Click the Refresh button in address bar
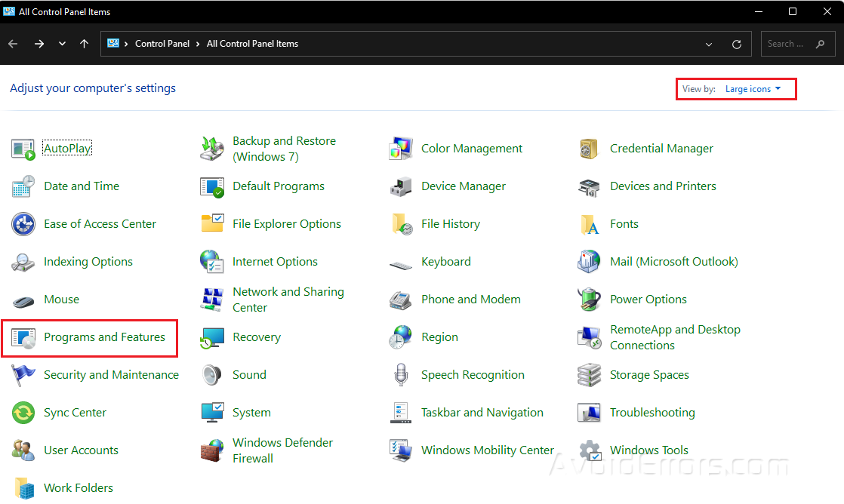The width and height of the screenshot is (844, 504). click(x=737, y=44)
